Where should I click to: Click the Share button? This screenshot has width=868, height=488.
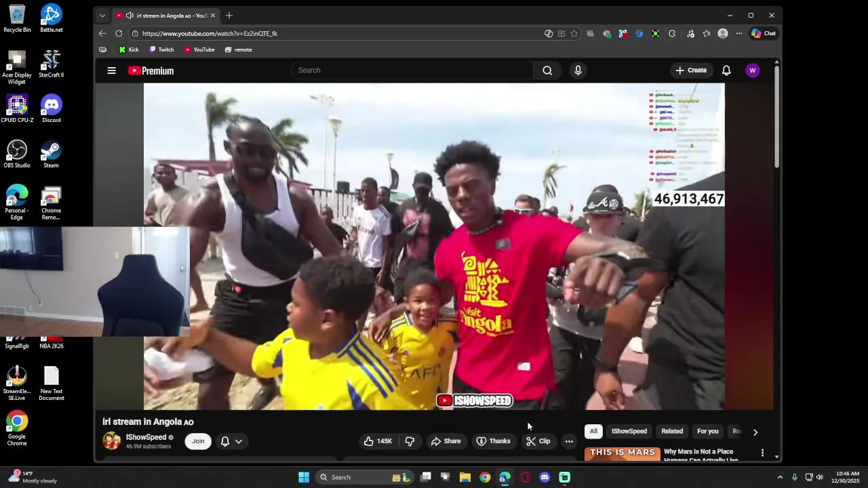(446, 441)
